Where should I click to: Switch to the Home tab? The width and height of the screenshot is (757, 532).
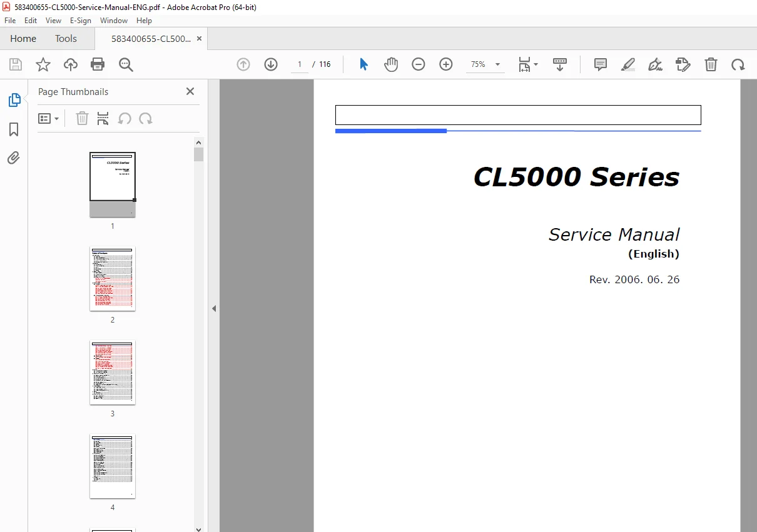[23, 39]
